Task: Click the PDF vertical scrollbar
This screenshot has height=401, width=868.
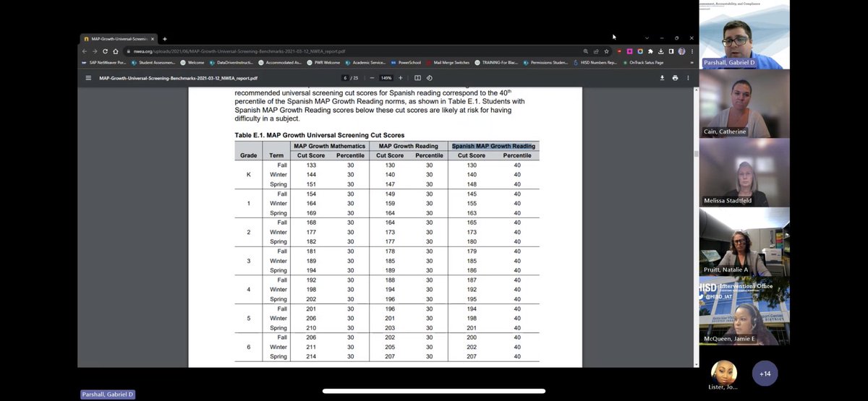Action: click(695, 153)
